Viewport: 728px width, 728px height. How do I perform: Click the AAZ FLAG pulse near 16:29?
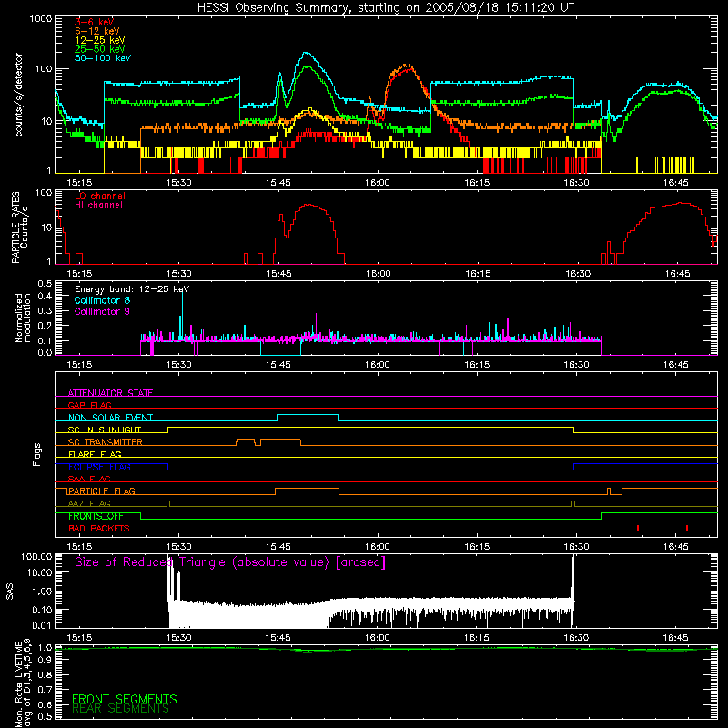573,504
